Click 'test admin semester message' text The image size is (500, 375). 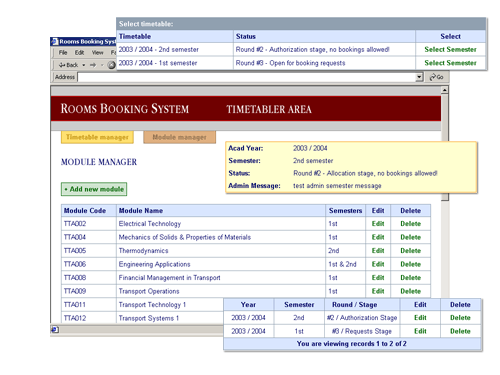337,186
